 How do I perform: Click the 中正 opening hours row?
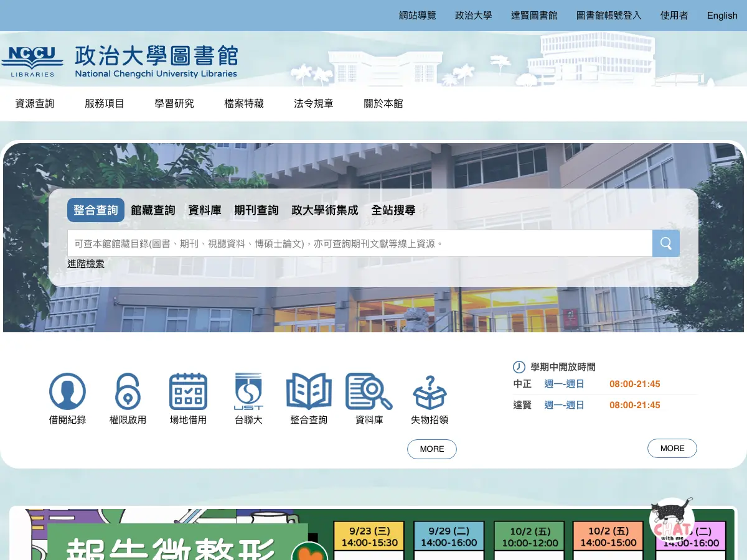click(604, 384)
